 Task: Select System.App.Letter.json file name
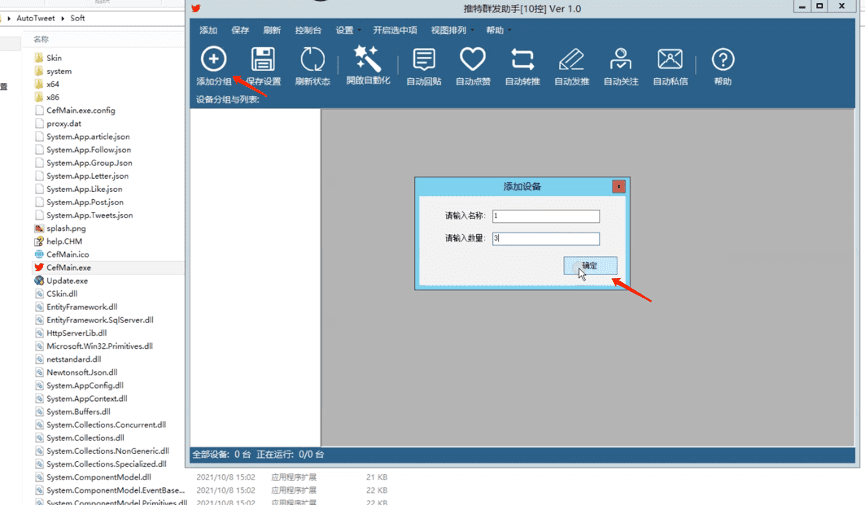87,176
